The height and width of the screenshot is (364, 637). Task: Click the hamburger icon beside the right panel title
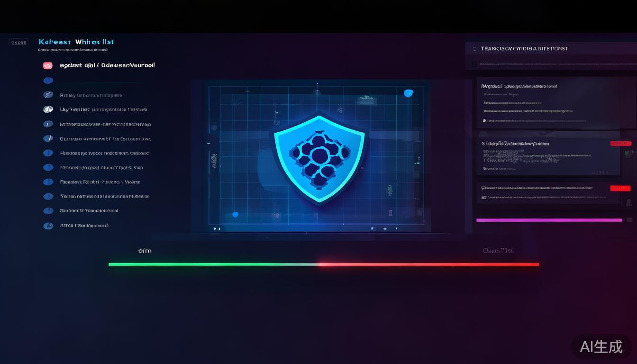coord(474,48)
